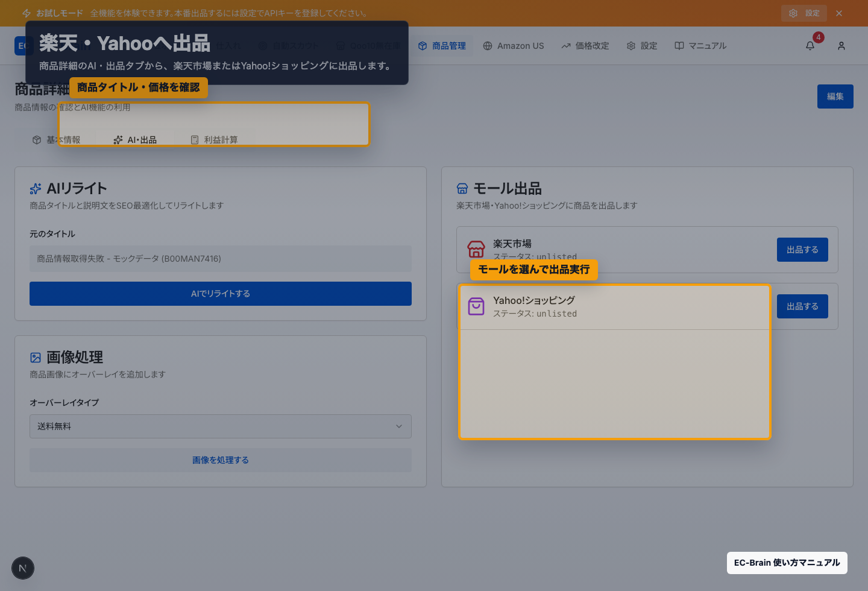Click the Yahoo!ショッピング mall name text
The height and width of the screenshot is (591, 868).
point(534,300)
